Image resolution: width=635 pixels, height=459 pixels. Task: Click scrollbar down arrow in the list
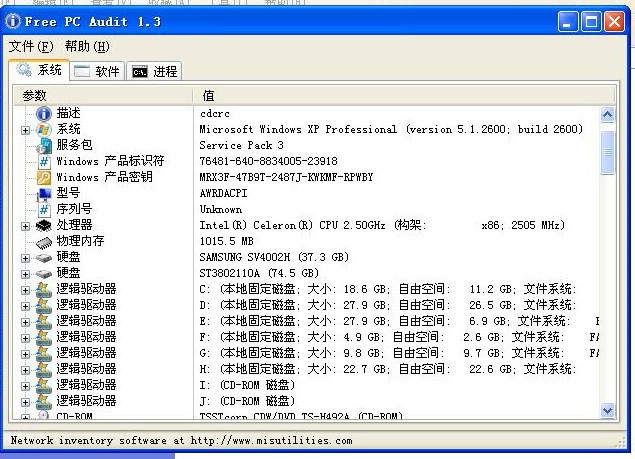click(x=607, y=410)
